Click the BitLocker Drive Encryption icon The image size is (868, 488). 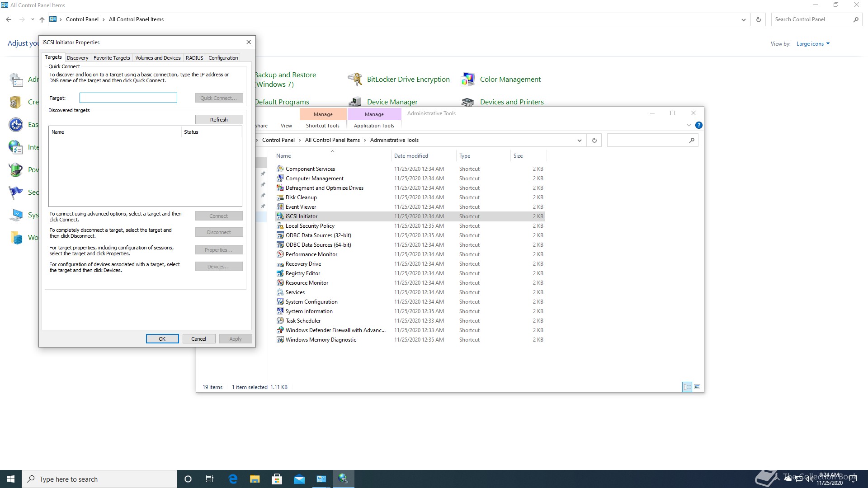tap(355, 80)
